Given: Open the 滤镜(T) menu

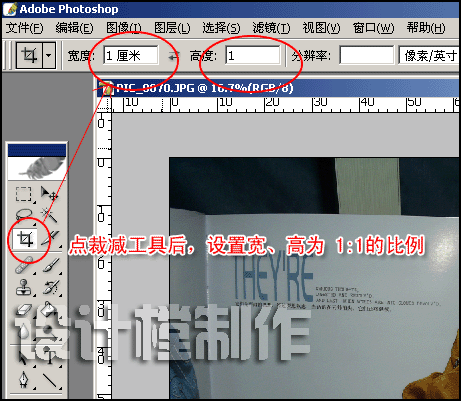Looking at the screenshot, I should click(x=271, y=28).
